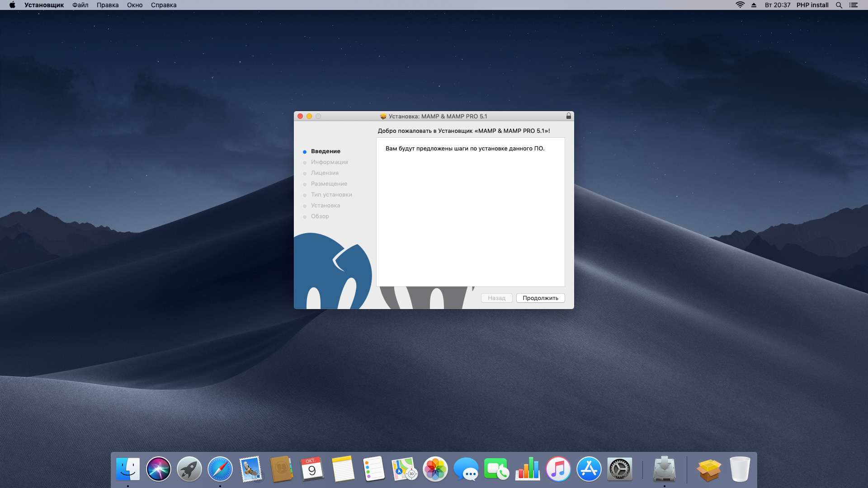The width and height of the screenshot is (868, 488).
Task: Click the package box icon in Dock
Action: [x=709, y=470]
